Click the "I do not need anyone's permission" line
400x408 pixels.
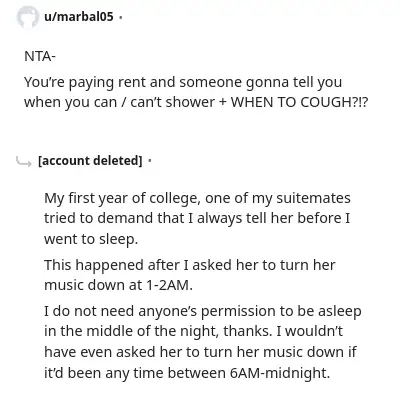click(x=203, y=311)
